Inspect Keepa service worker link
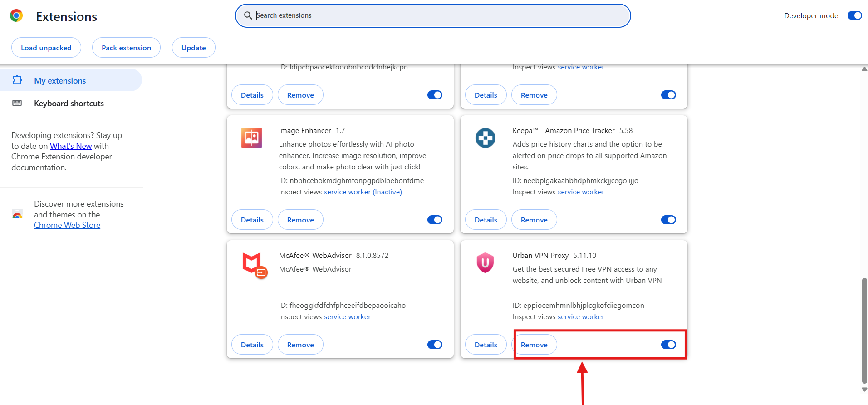Viewport: 868px width, 405px height. 581,192
